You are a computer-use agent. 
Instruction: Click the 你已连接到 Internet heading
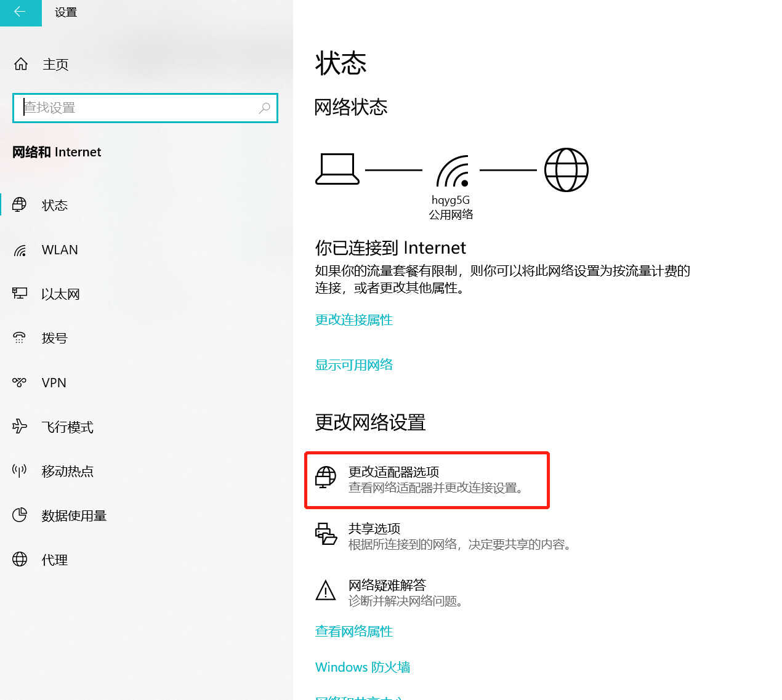click(x=390, y=247)
